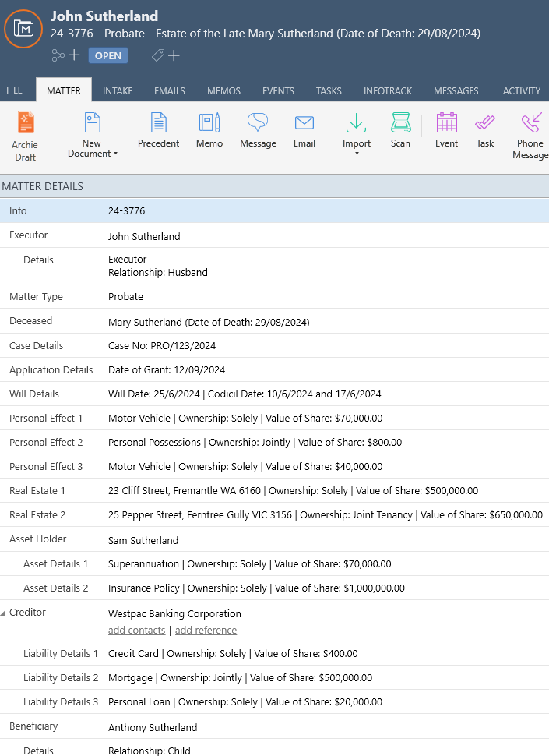Click the Deceased Mary Sutherland row

[x=274, y=321]
